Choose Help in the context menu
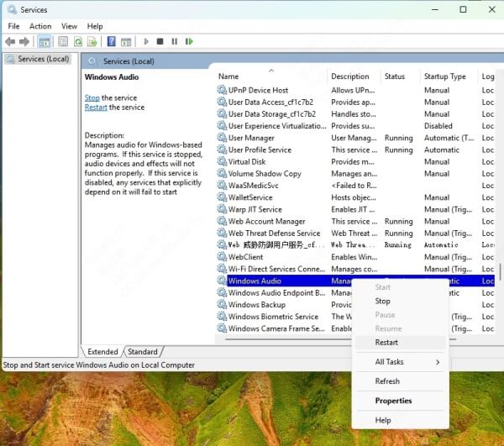Image resolution: width=504 pixels, height=446 pixels. (401, 420)
